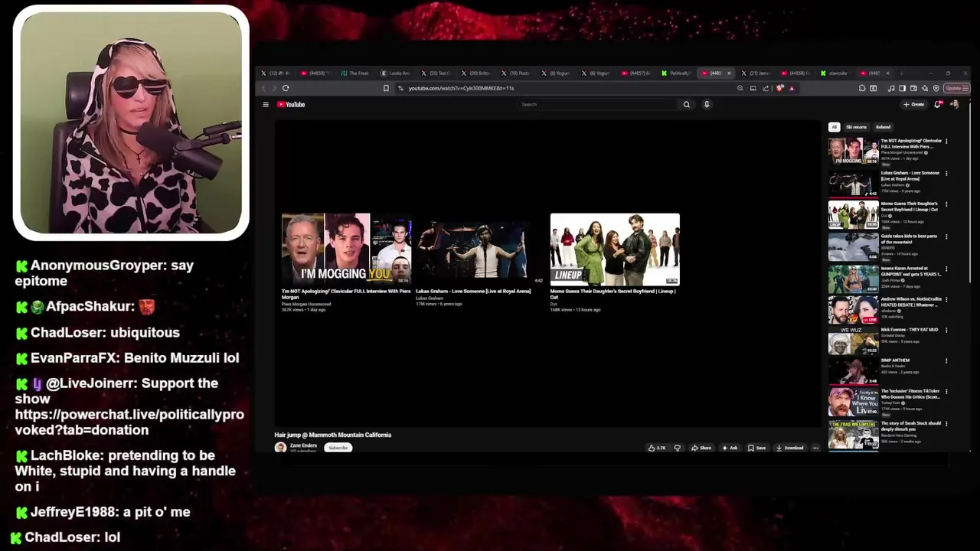Viewport: 980px width, 551px height.
Task: Open options for Insane Karen sidebar video
Action: (x=946, y=269)
